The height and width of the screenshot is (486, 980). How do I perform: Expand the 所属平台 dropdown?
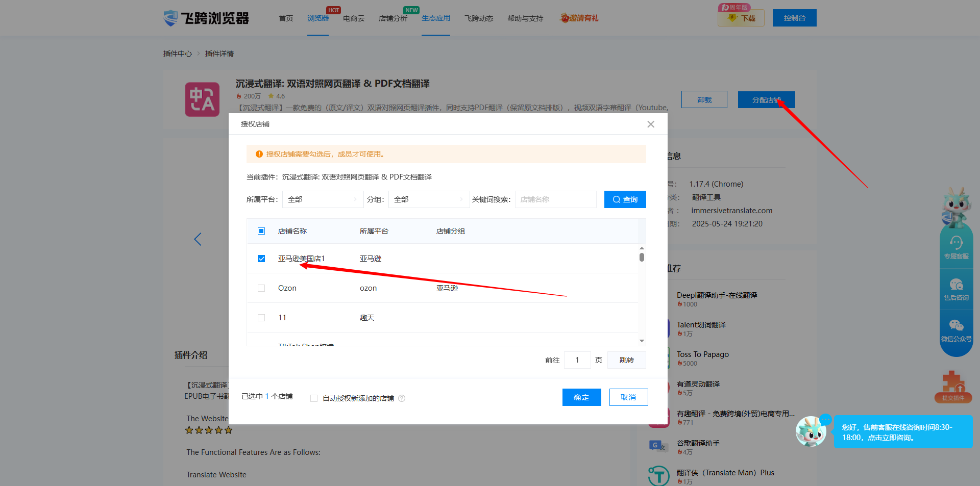point(322,199)
